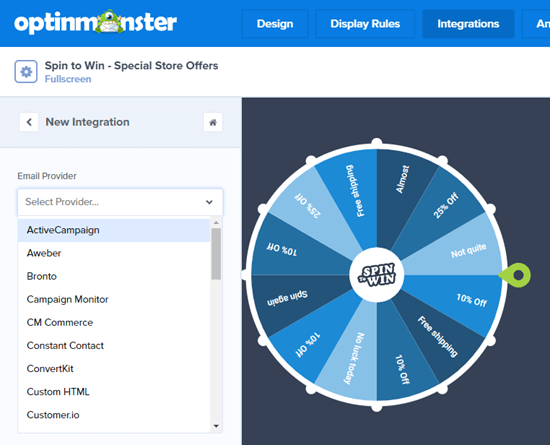Open the Design tab
Image resolution: width=550 pixels, height=445 pixels.
[x=275, y=24]
